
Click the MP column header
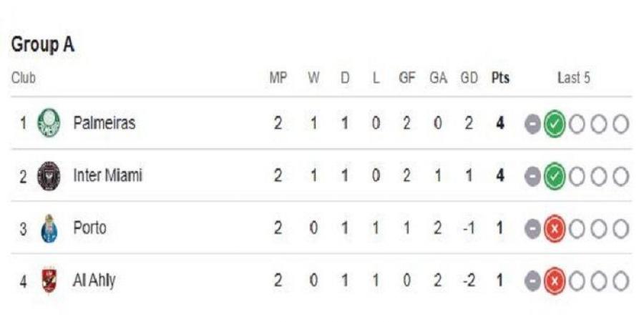pos(278,78)
